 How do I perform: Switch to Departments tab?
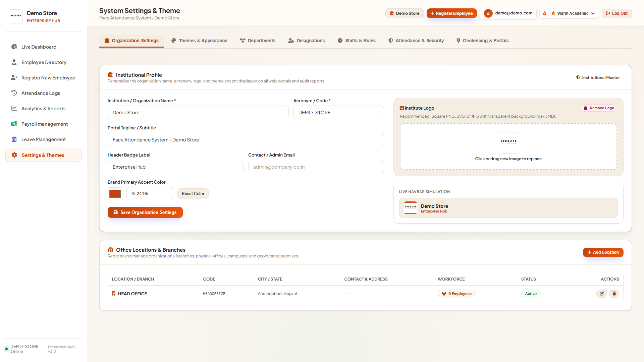pos(258,41)
